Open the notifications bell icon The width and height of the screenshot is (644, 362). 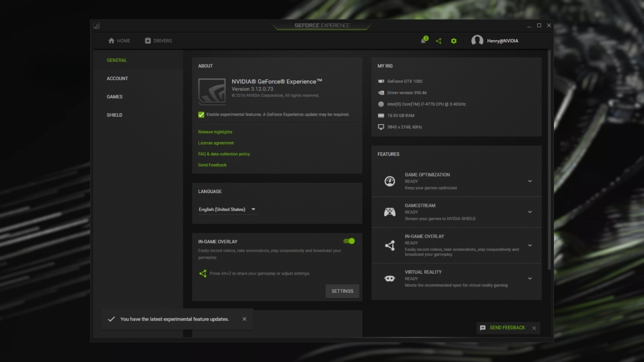click(424, 41)
